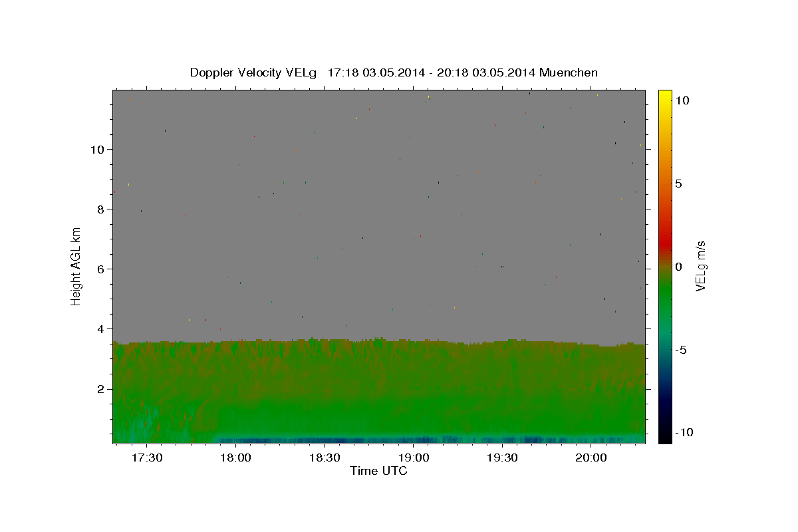Click the colorbar label '-10' at bottom
This screenshot has height=532, width=798.
(x=684, y=432)
